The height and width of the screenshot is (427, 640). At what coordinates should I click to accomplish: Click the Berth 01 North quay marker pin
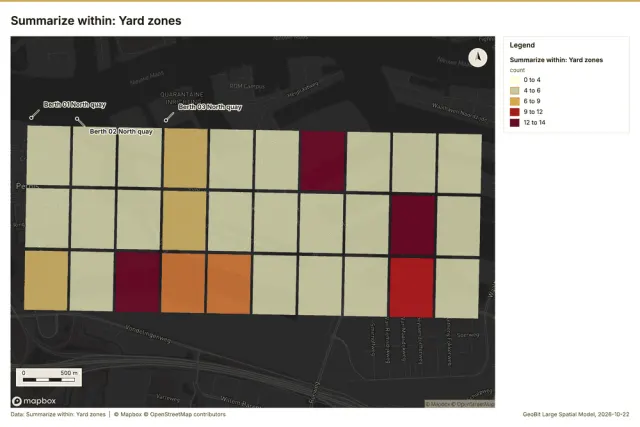[31, 118]
